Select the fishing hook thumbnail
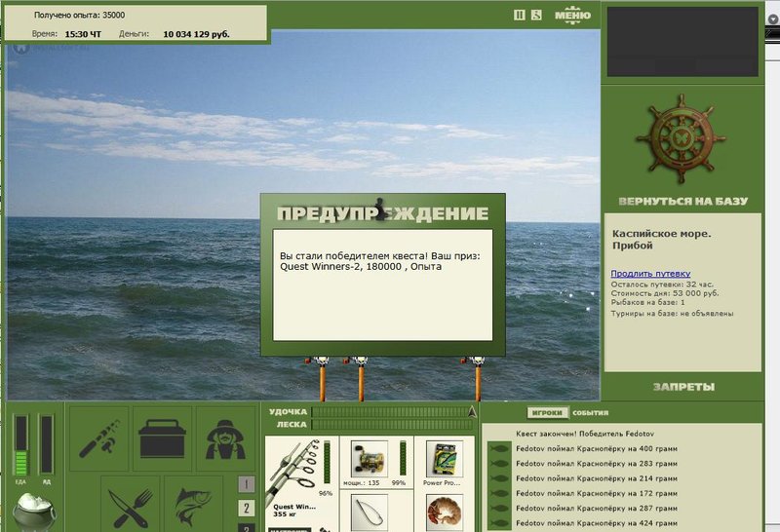This screenshot has width=780, height=532. pyautogui.click(x=370, y=513)
